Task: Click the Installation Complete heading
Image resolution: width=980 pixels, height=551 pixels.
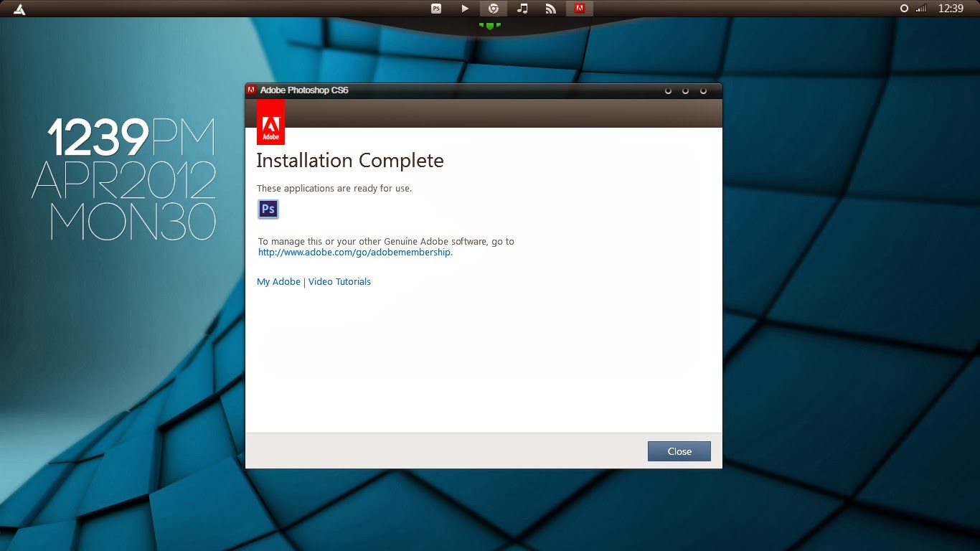Action: tap(350, 161)
